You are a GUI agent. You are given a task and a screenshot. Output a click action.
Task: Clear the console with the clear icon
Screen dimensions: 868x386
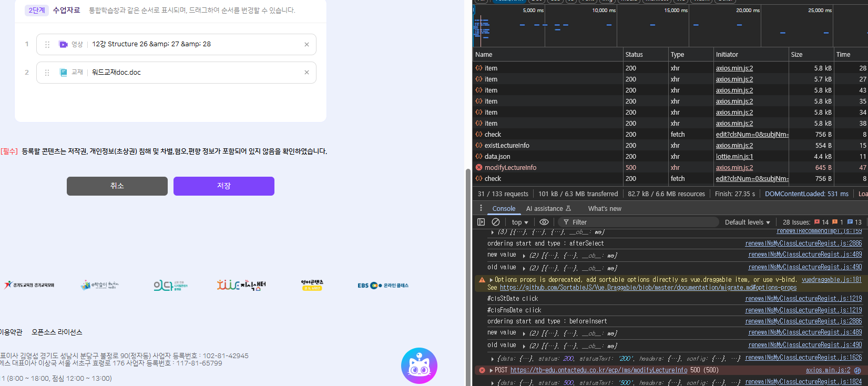click(x=495, y=222)
